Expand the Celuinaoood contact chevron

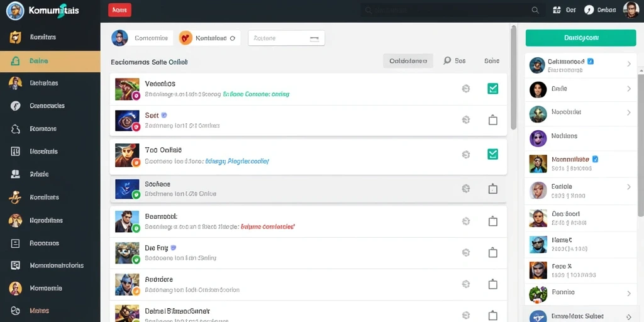click(x=629, y=64)
